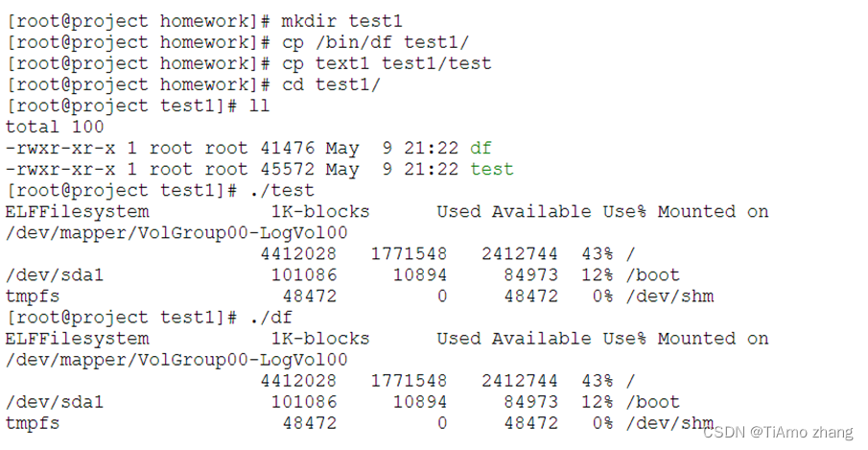Click the first '1K-blocks' column header
Image resolution: width=868 pixels, height=450 pixels.
coord(320,211)
